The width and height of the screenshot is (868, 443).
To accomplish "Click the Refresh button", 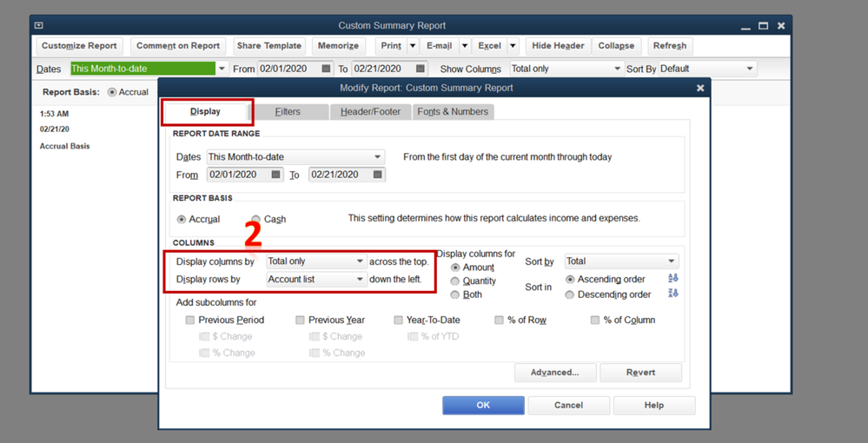I will 670,46.
